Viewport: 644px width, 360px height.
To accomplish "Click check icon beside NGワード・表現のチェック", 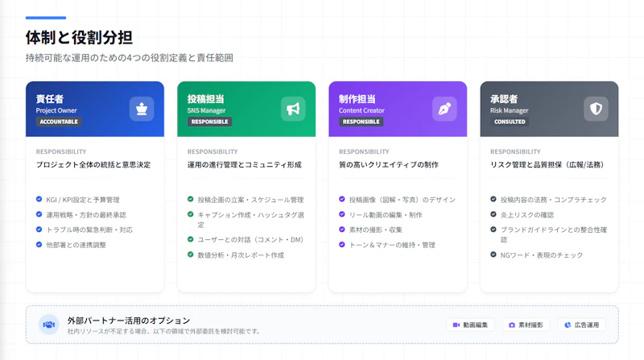I will click(493, 254).
